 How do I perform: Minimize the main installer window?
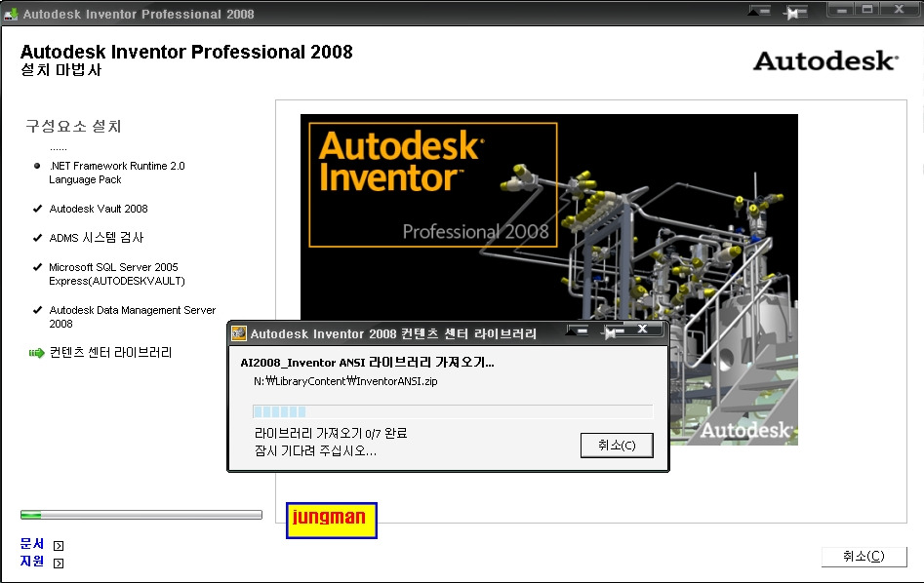pos(841,10)
